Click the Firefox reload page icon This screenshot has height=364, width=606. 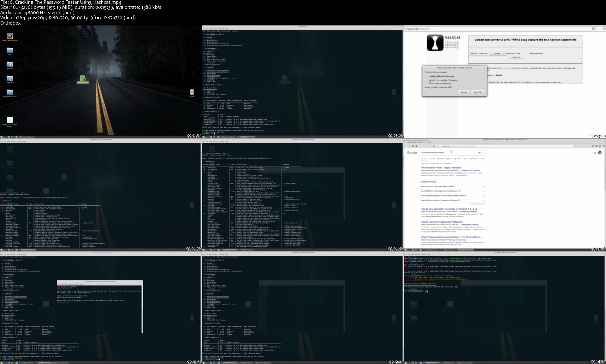point(413,146)
